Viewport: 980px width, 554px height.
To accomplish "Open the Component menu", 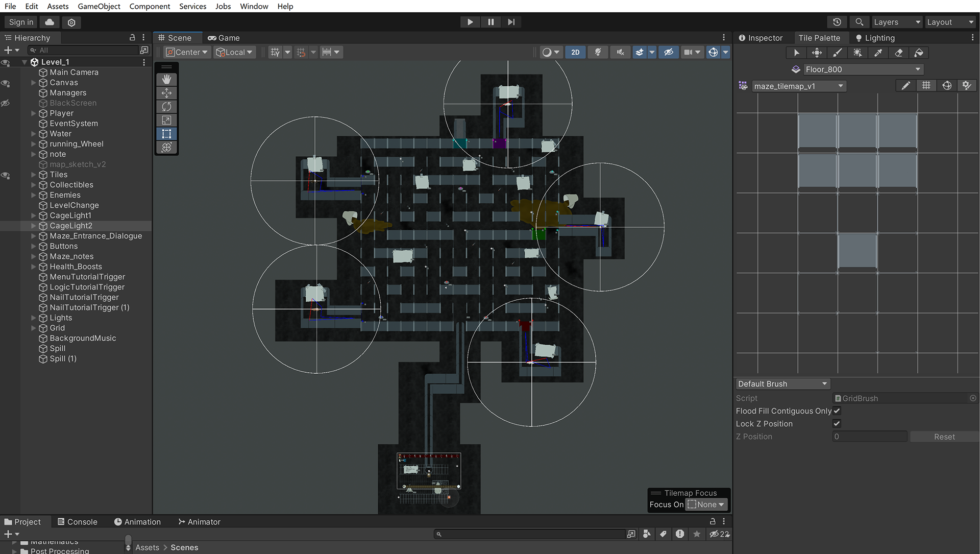I will pyautogui.click(x=150, y=6).
